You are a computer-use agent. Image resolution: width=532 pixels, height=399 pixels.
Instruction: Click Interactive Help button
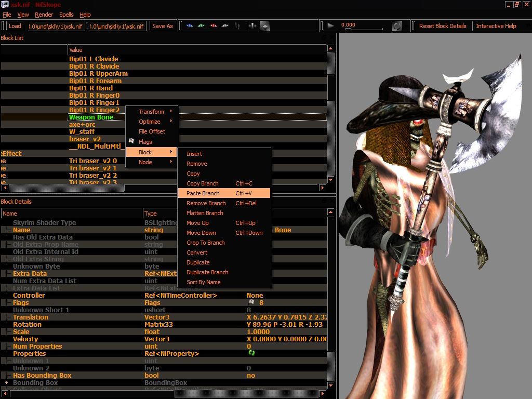point(496,26)
